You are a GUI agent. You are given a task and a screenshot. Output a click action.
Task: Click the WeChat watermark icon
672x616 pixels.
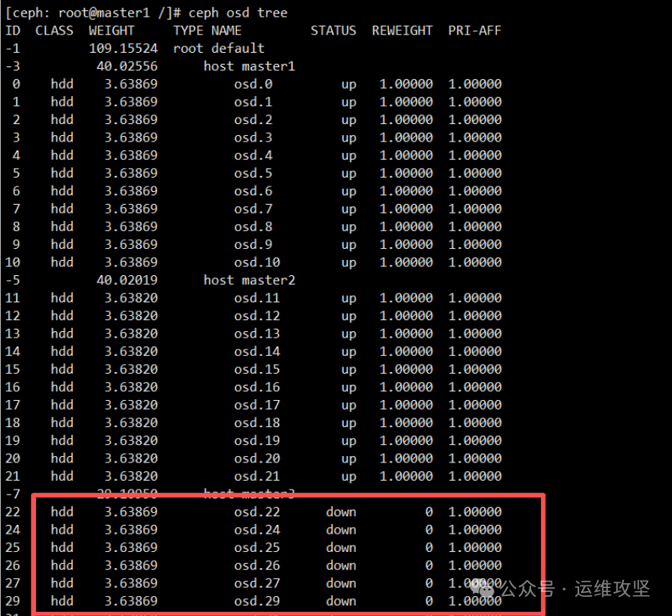tap(481, 588)
